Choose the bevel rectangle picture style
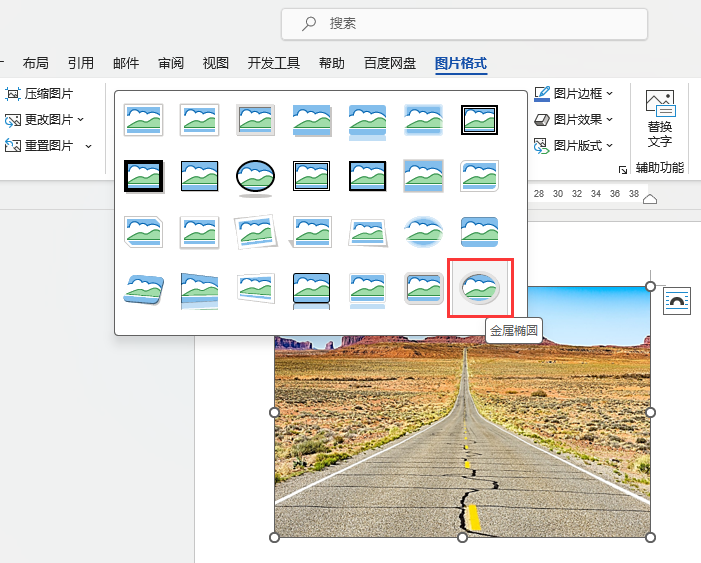The width and height of the screenshot is (701, 563). (479, 232)
